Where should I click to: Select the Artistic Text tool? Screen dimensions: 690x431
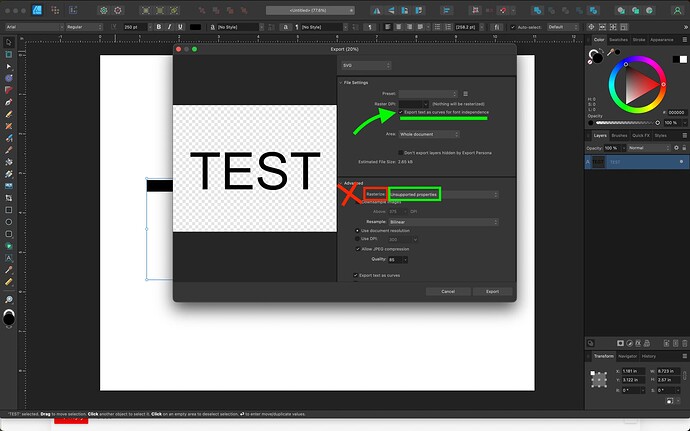click(8, 258)
